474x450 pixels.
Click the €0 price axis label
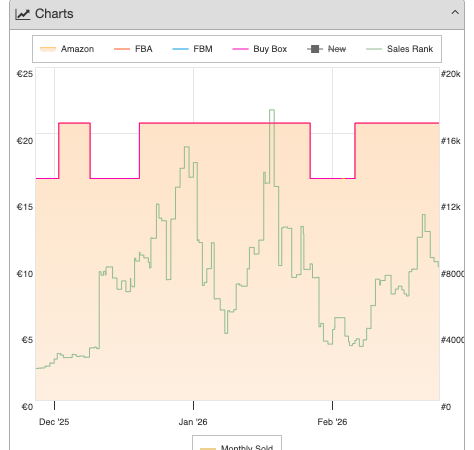(x=27, y=407)
